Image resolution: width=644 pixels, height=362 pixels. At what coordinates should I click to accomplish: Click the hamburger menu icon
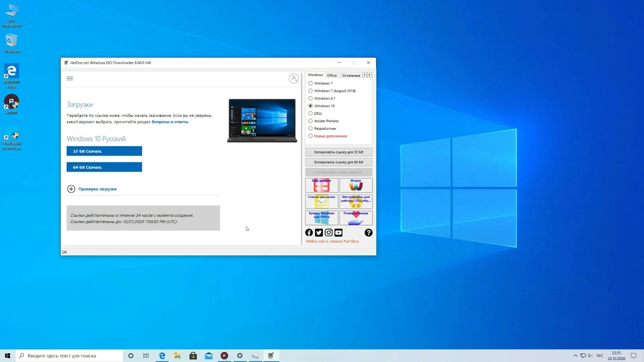click(69, 78)
